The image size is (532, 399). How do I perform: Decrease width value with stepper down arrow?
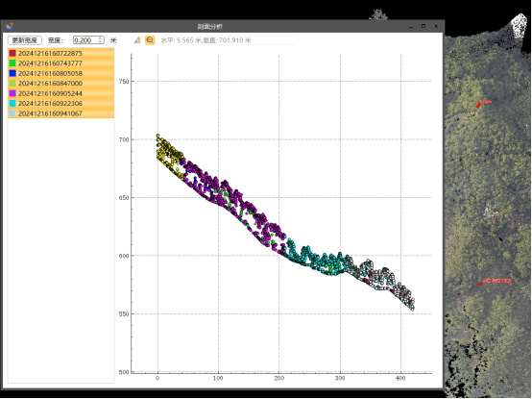(101, 42)
